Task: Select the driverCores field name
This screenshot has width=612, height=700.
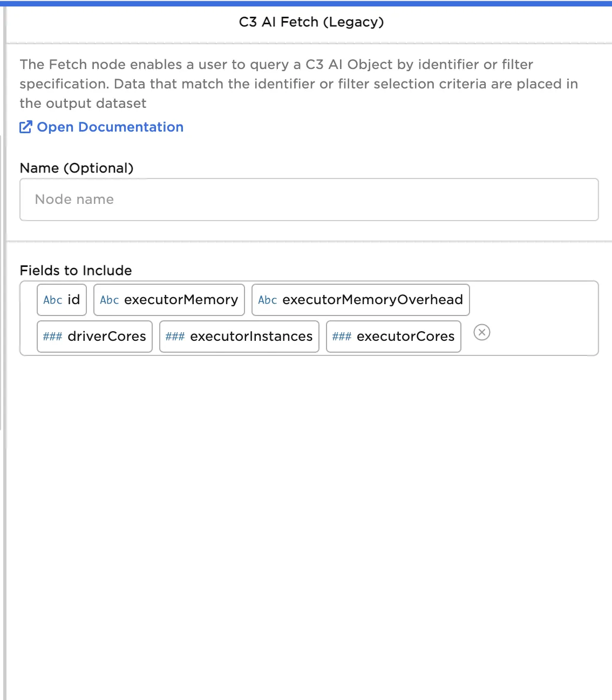Action: 107,337
